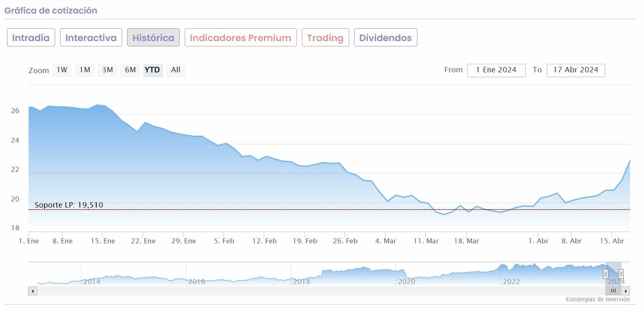Show the Dividendos tab
The height and width of the screenshot is (312, 644).
385,38
